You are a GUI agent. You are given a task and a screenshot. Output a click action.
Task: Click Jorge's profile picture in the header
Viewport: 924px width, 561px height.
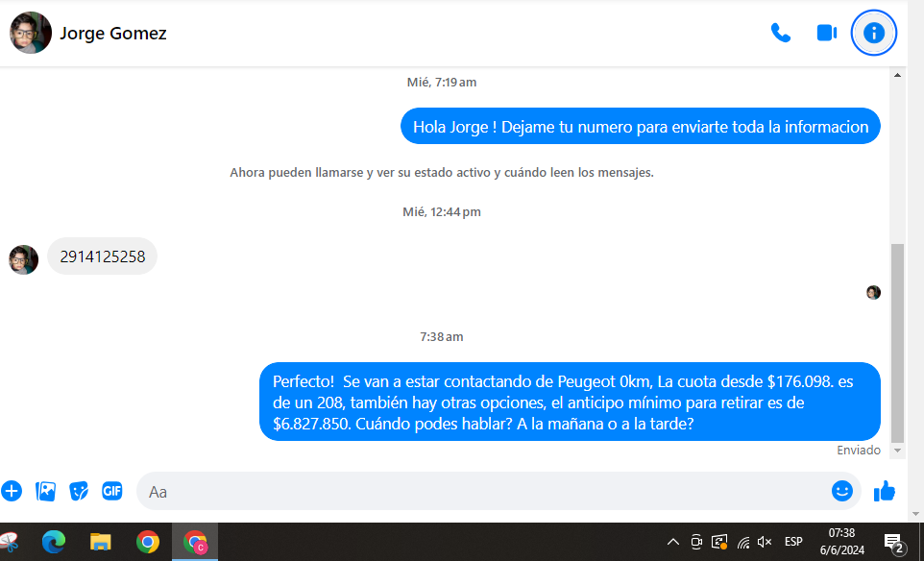pyautogui.click(x=31, y=34)
